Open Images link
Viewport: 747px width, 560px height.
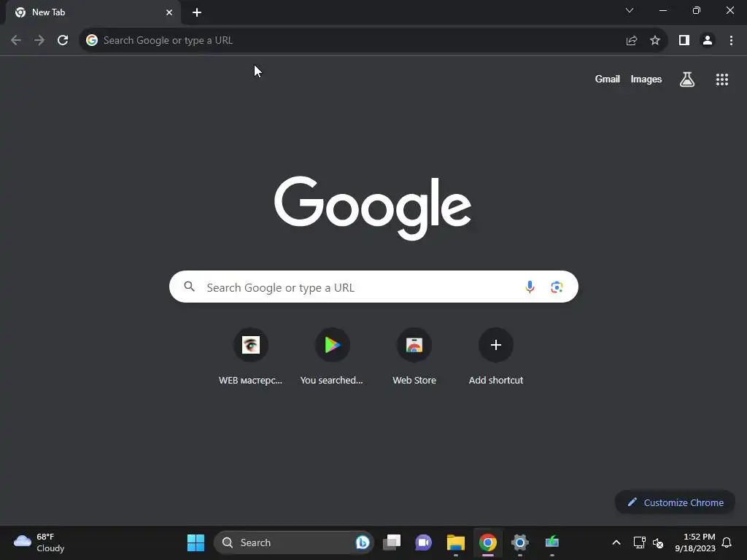646,79
